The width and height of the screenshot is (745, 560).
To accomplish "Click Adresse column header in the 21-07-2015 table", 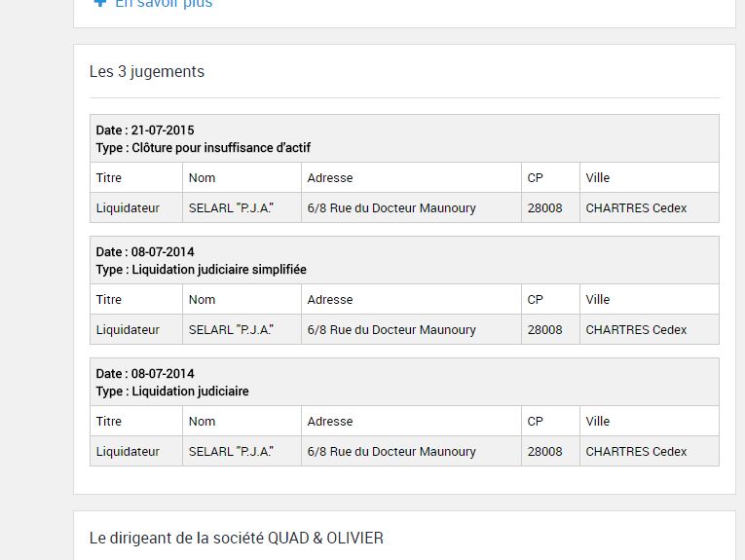I will click(330, 178).
